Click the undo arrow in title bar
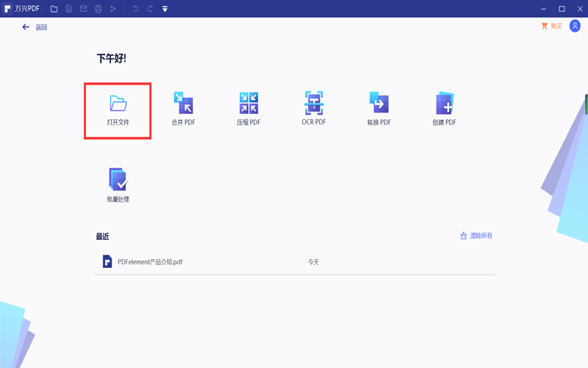Viewport: 588px width, 368px height. click(135, 9)
